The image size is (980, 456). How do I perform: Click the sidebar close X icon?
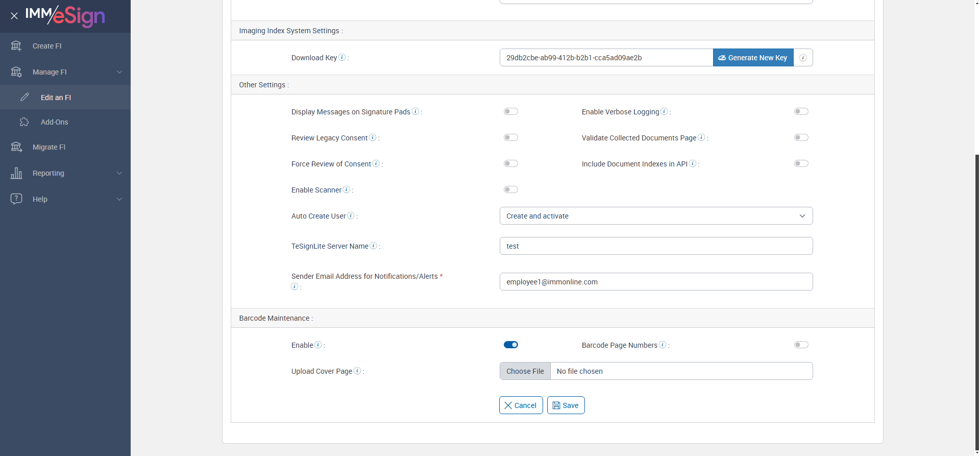coord(14,16)
